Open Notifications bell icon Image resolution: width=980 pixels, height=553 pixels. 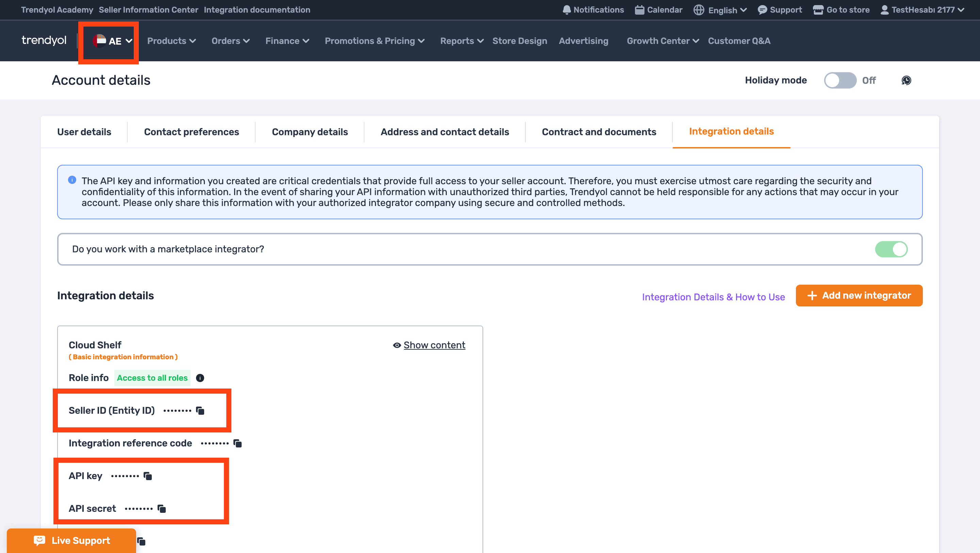click(567, 10)
